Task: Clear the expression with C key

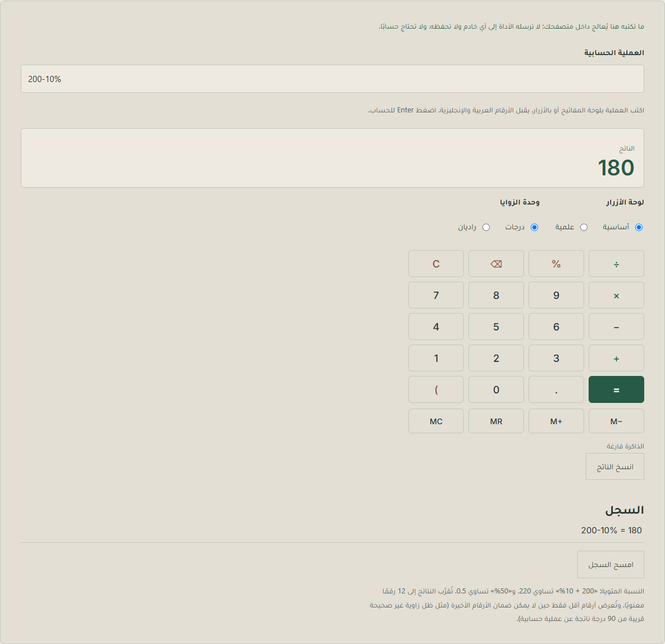Action: pos(436,264)
